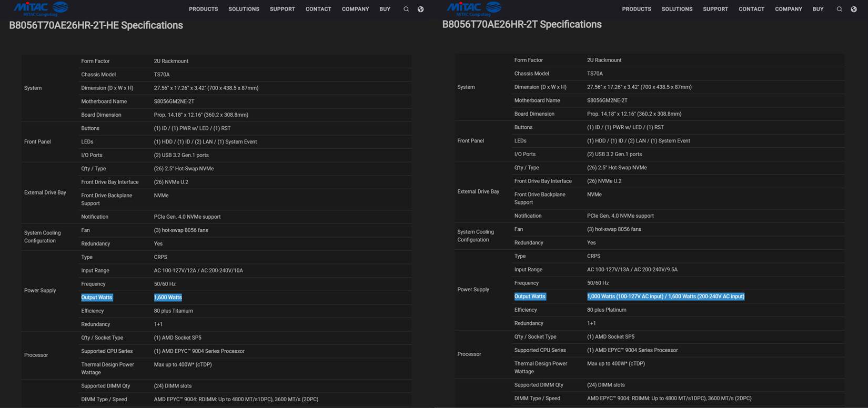Click COMPANY in right navigation bar
The width and height of the screenshot is (868, 408).
pyautogui.click(x=788, y=9)
